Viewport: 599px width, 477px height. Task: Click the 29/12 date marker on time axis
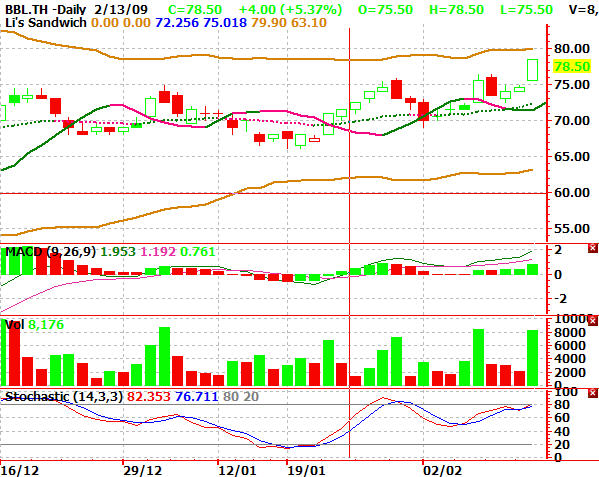[x=142, y=471]
